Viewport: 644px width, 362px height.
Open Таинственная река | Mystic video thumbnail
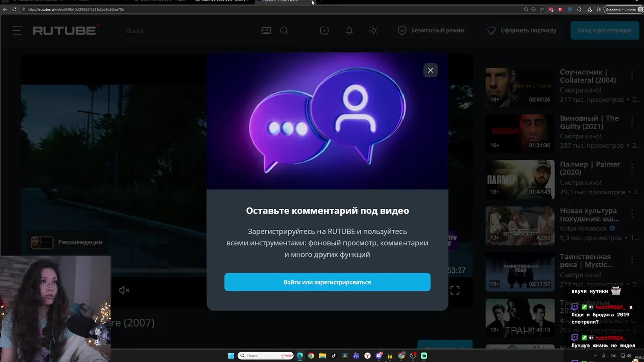[520, 272]
